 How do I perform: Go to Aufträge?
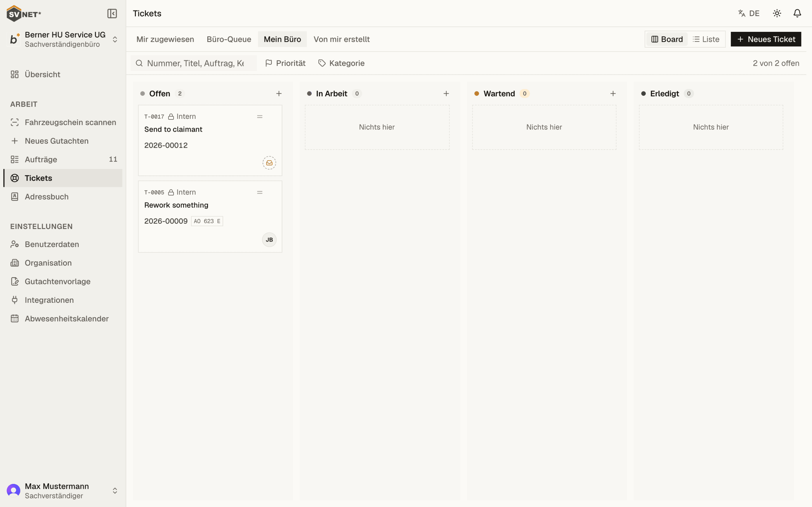pyautogui.click(x=63, y=159)
